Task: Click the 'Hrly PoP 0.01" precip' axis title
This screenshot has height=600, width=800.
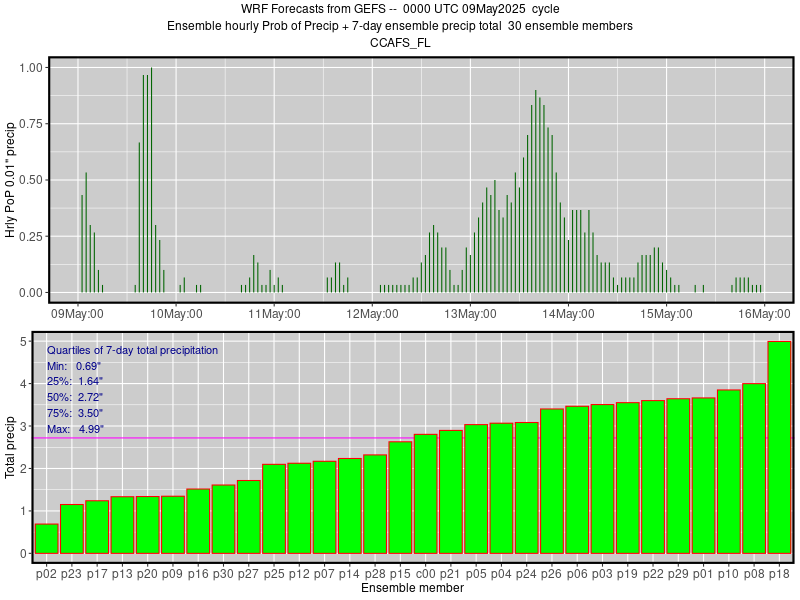Action: click(x=10, y=180)
